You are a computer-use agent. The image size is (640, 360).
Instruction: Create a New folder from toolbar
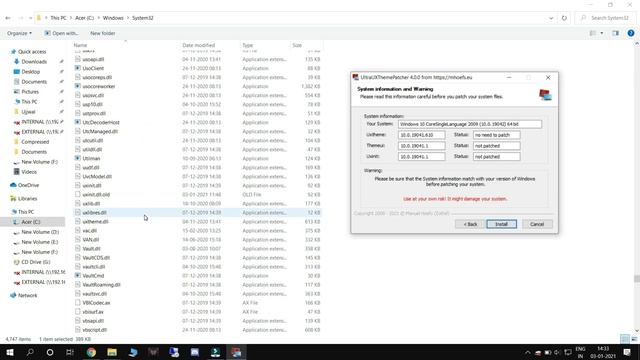click(102, 33)
